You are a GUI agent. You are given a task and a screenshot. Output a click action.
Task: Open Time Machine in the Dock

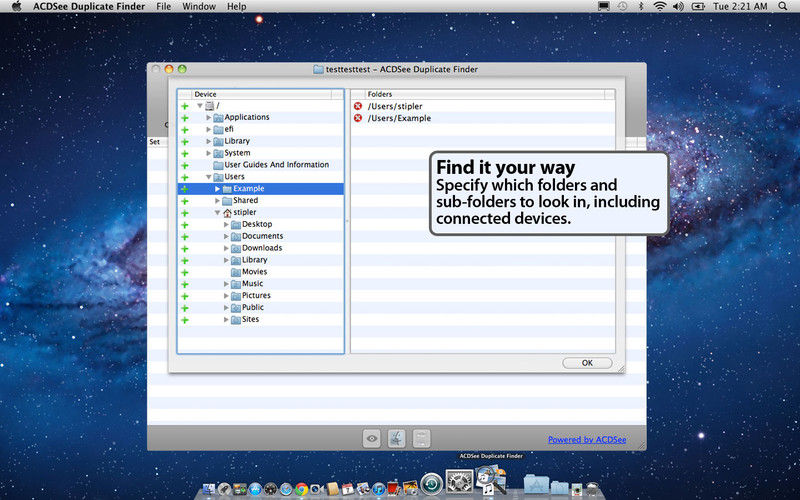click(432, 484)
